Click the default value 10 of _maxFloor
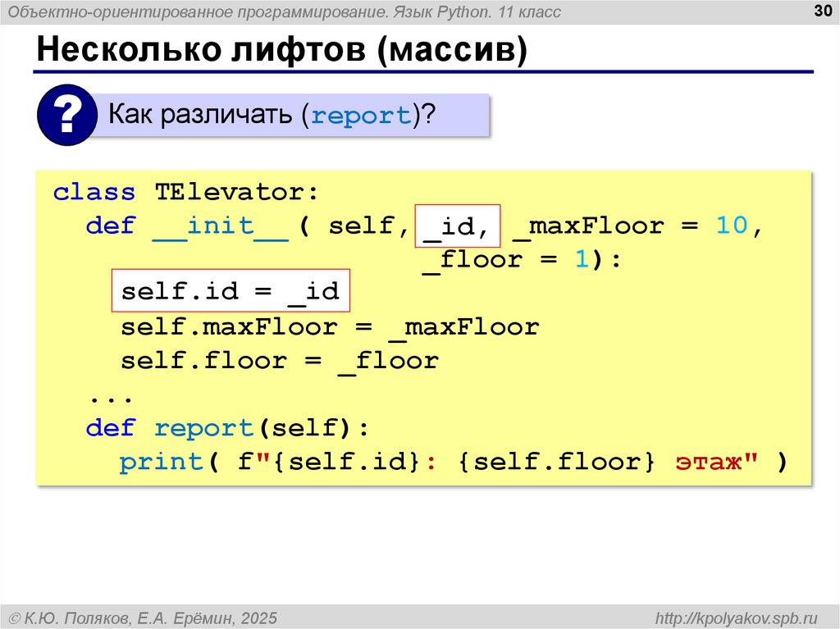840x629 pixels. point(733,226)
